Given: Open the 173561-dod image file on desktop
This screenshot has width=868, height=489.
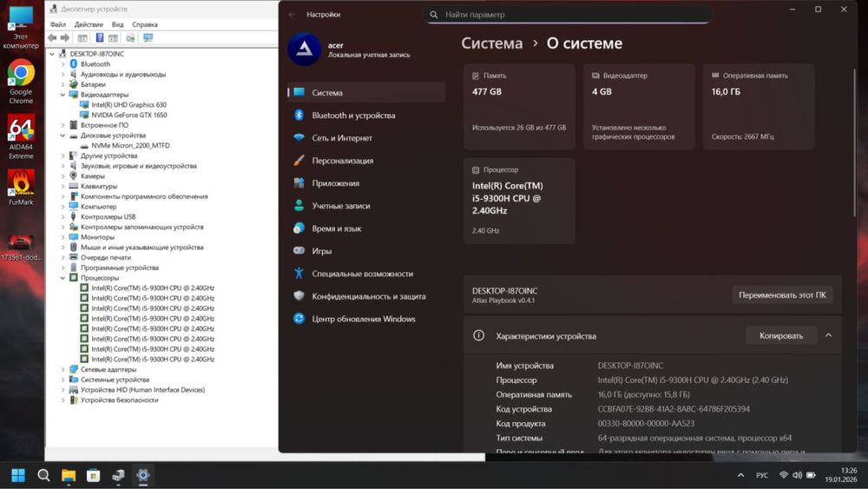Looking at the screenshot, I should [x=21, y=248].
